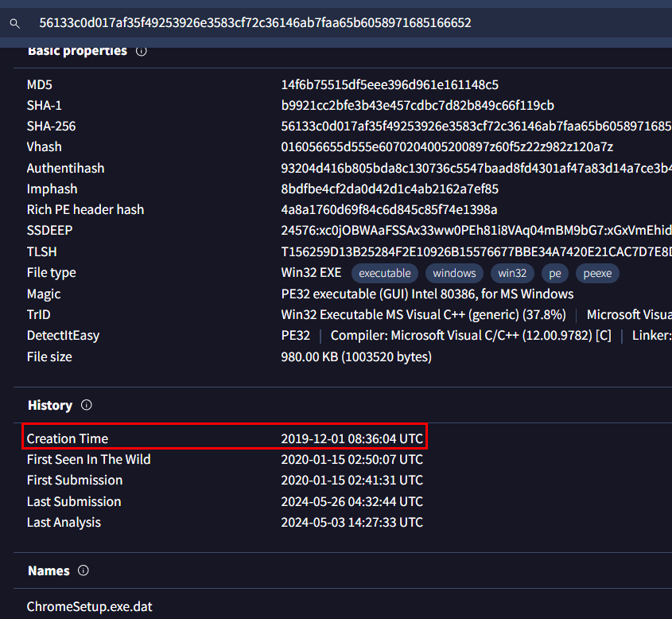Image resolution: width=672 pixels, height=619 pixels.
Task: Click the Win32 EXE file type text
Action: tap(311, 273)
